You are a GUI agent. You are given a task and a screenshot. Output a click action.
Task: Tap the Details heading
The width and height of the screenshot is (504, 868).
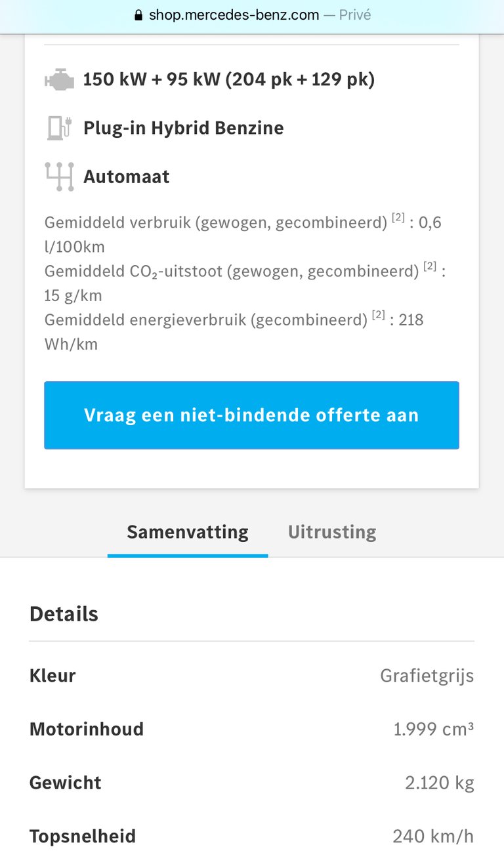(64, 614)
